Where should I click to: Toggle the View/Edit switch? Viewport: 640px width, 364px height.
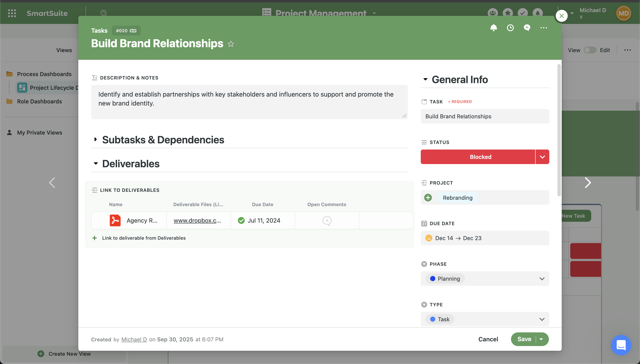coord(590,50)
